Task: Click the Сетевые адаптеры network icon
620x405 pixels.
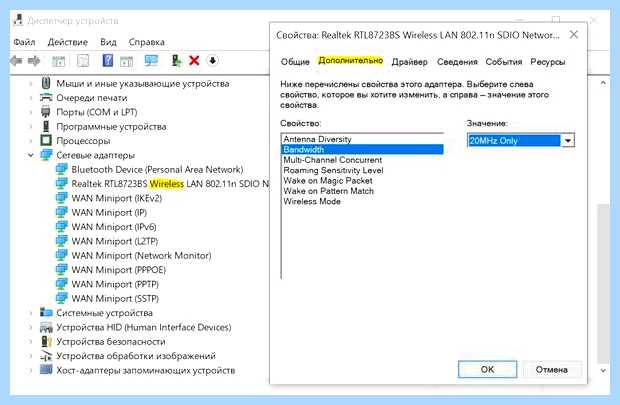Action: (x=46, y=155)
